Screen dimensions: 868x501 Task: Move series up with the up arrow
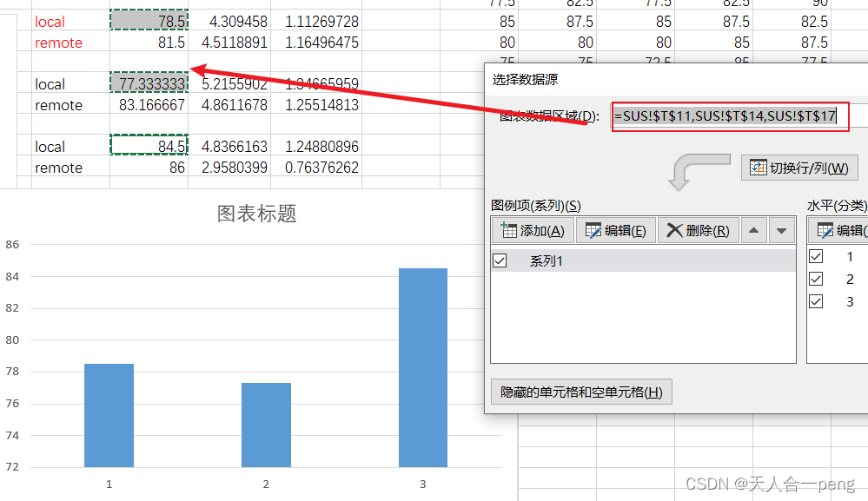click(x=753, y=231)
